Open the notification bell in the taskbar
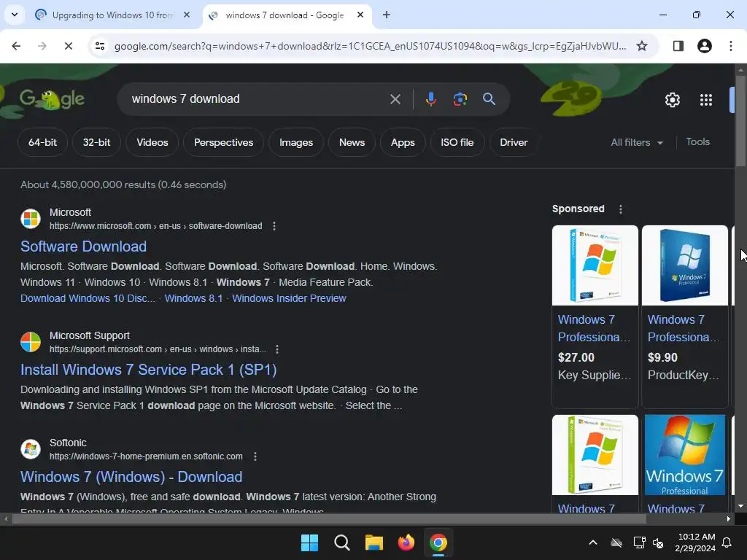Viewport: 747px width, 560px height. point(727,542)
